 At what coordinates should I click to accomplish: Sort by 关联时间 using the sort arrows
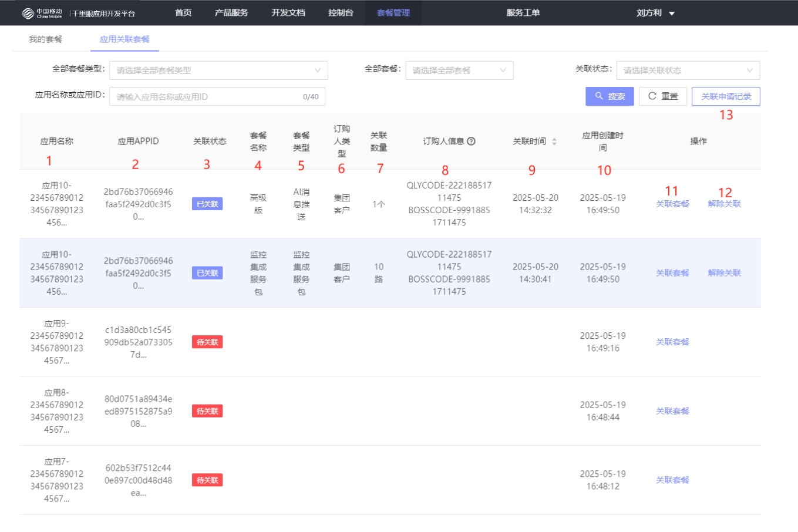pos(554,142)
